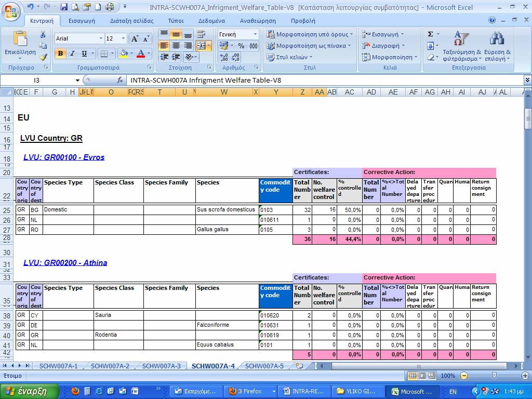Switch to Page Layout view in status bar
Image resolution: width=532 pixels, height=399 pixels.
pos(422,376)
